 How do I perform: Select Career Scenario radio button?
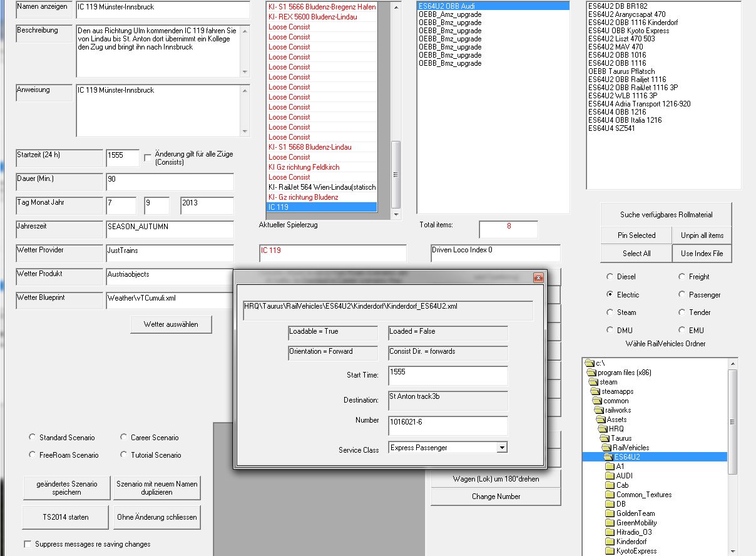tap(124, 437)
